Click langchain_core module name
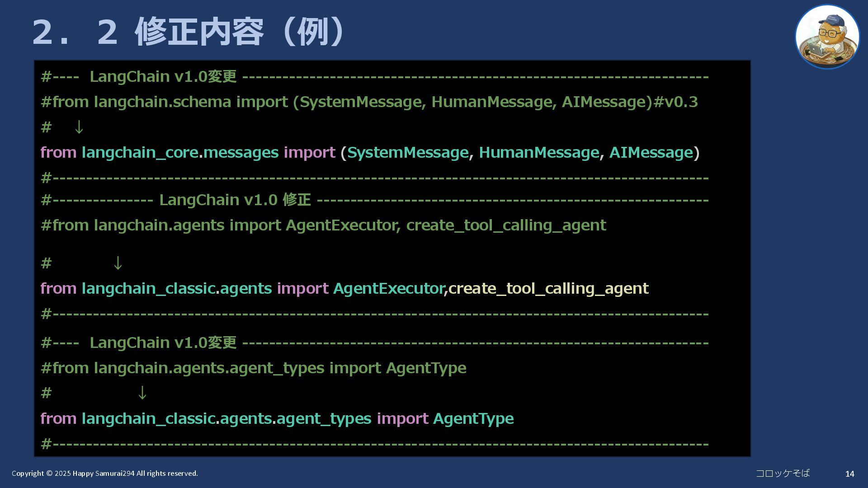Image resolution: width=868 pixels, height=488 pixels. [x=140, y=153]
